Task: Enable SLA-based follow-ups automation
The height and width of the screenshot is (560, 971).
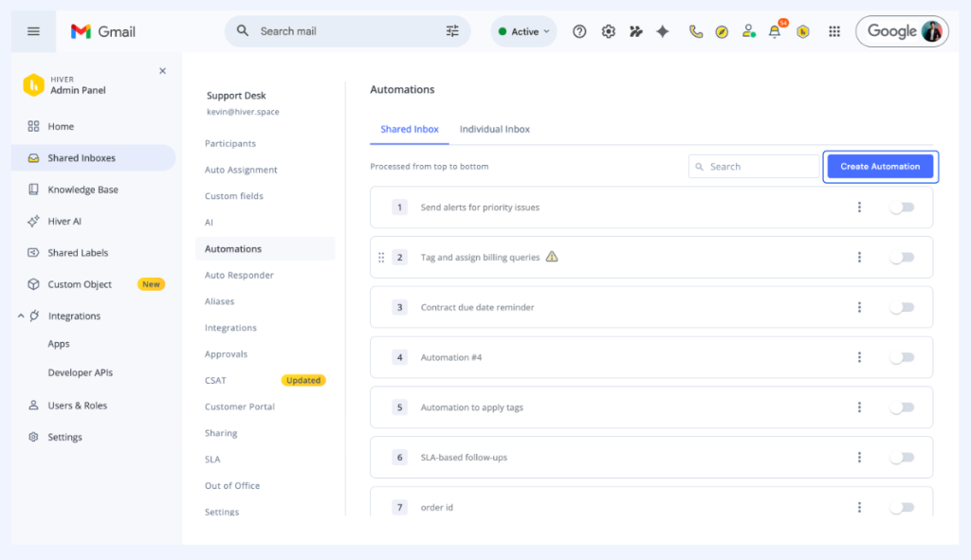Action: coord(902,458)
